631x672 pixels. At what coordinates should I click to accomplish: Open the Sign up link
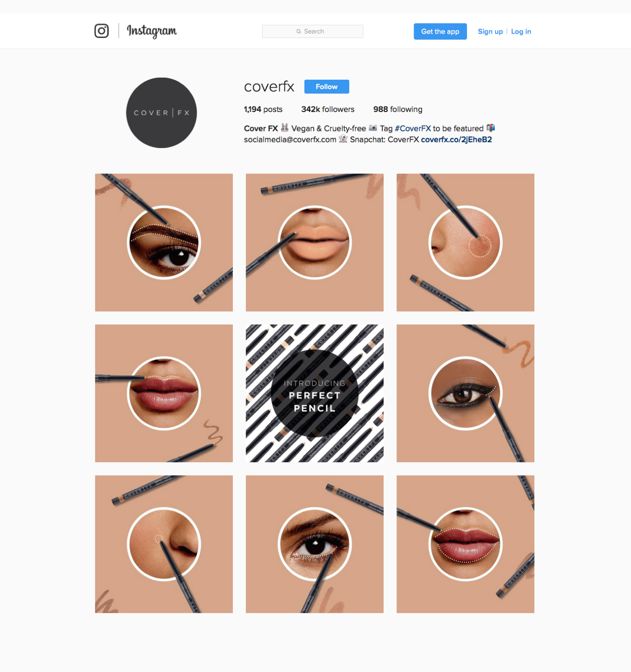point(490,32)
